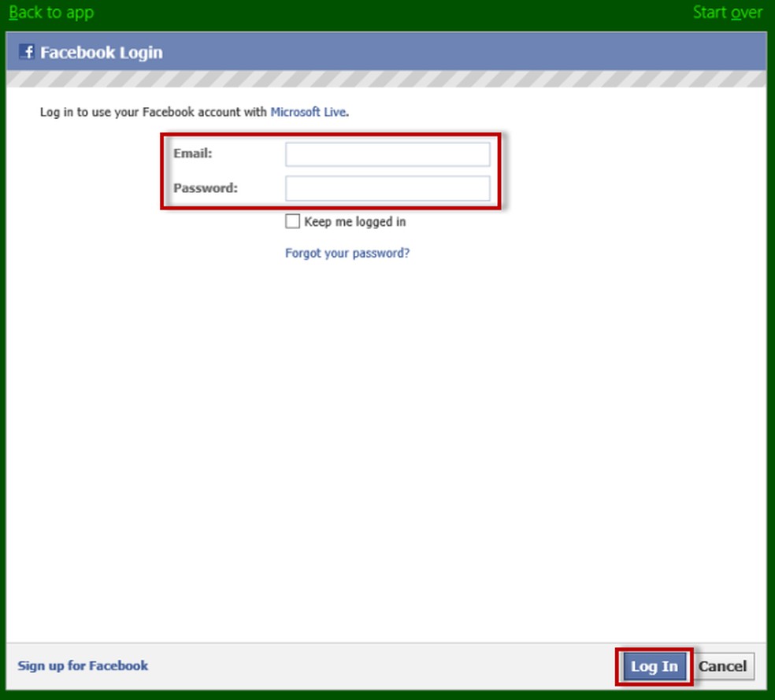Focus the Password input field
Viewport: 775px width, 700px height.
pos(387,188)
